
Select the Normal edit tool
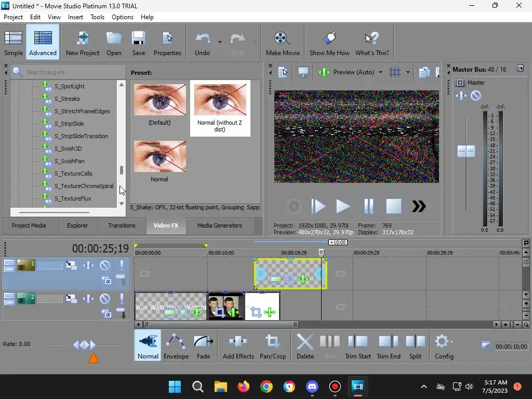point(148,346)
